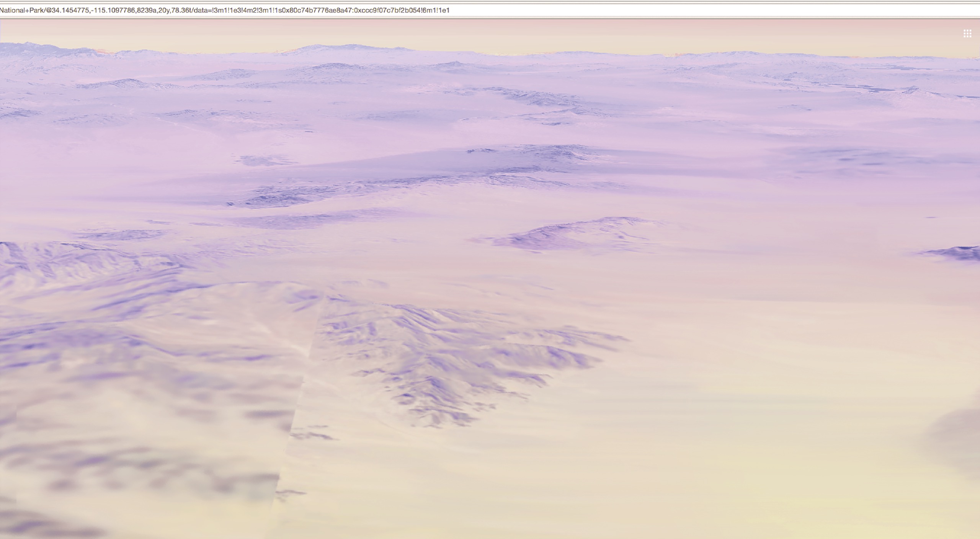Open the Google apps grid icon
The height and width of the screenshot is (539, 980).
coord(967,34)
